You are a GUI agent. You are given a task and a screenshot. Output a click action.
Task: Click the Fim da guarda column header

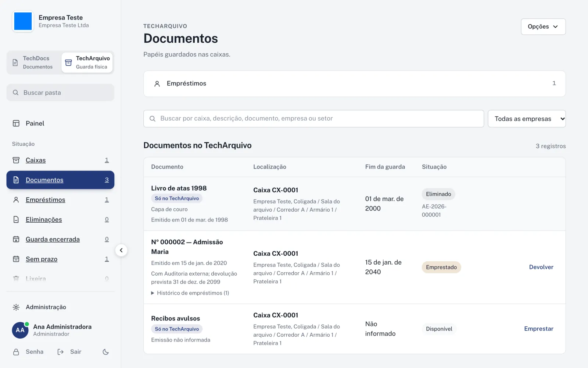point(385,167)
